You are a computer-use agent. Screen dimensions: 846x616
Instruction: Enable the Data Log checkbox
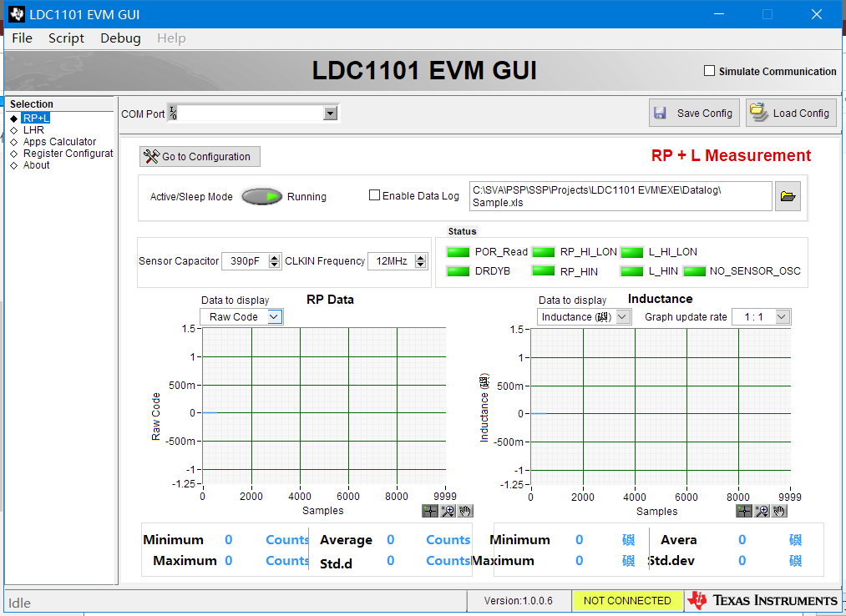coord(374,195)
